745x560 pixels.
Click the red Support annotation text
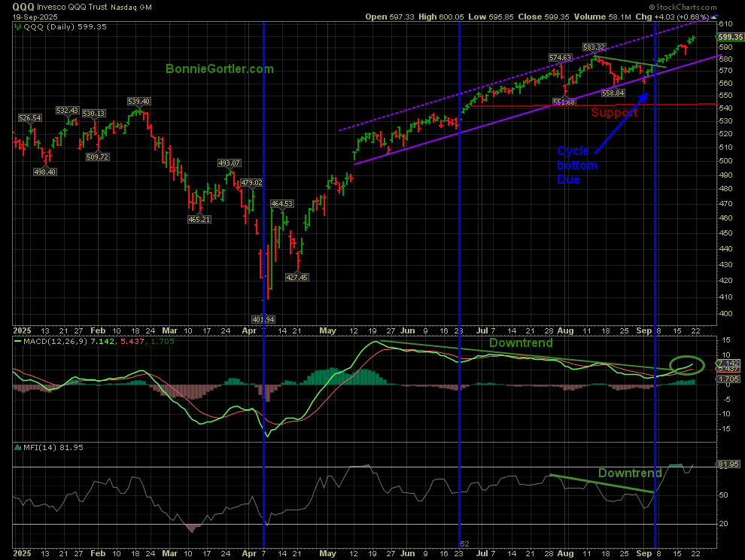click(x=613, y=113)
